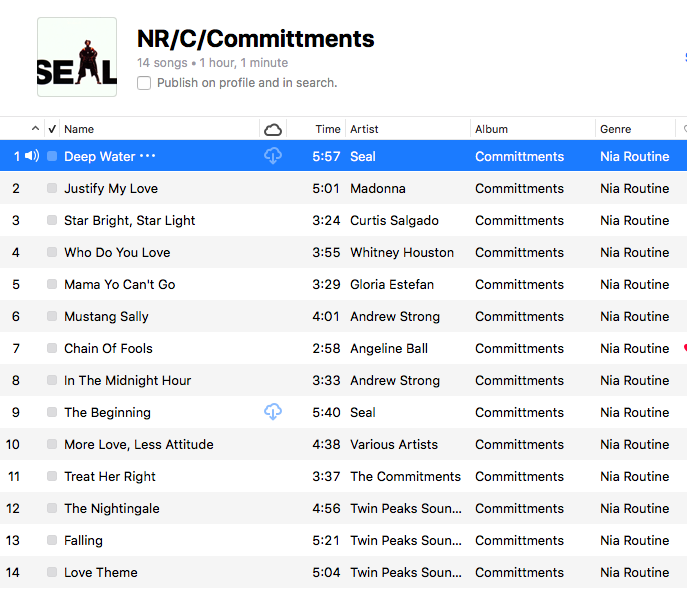Click the Nia Routine genre of Love Theme
Viewport: 687px width, 596px height.
[634, 572]
